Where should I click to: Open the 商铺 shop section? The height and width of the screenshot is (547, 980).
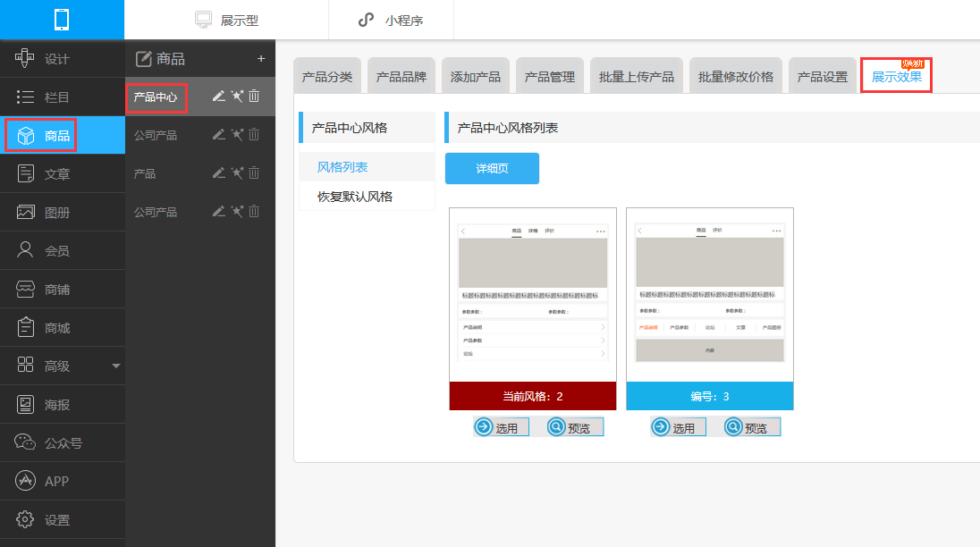(x=63, y=289)
